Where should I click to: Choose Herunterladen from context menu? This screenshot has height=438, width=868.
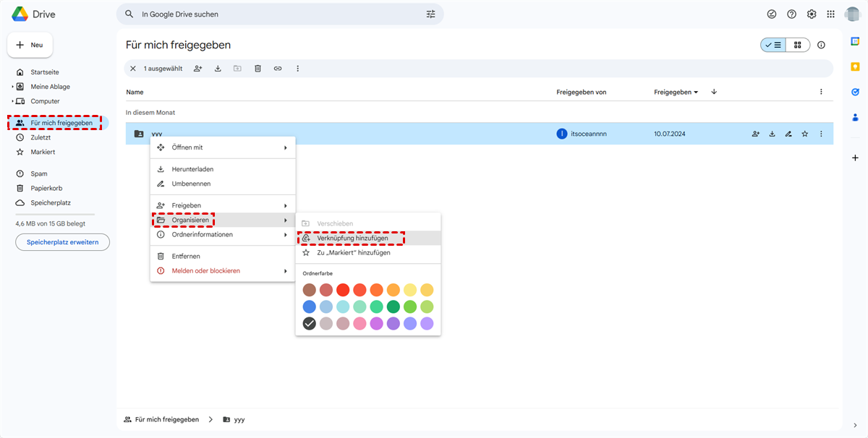[192, 169]
